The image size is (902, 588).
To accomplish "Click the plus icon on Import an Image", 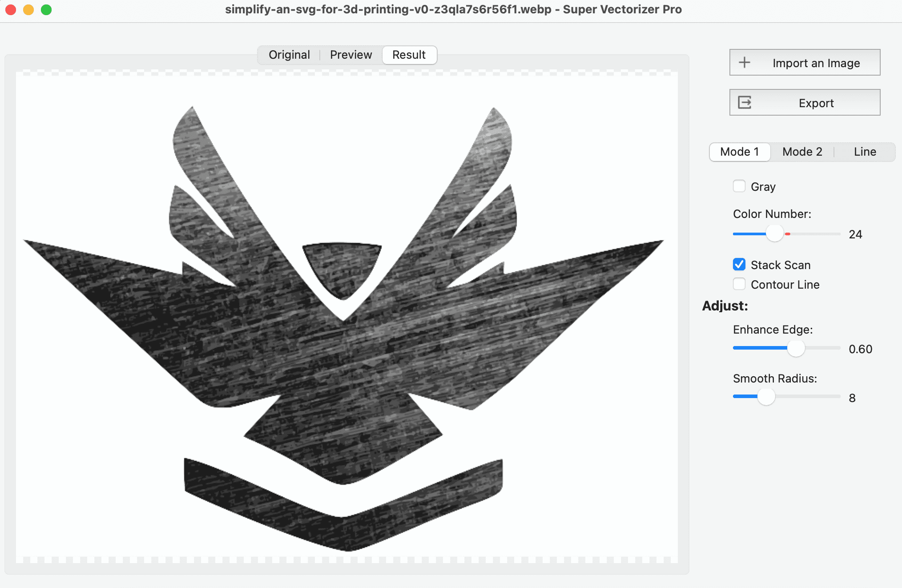I will click(x=745, y=62).
